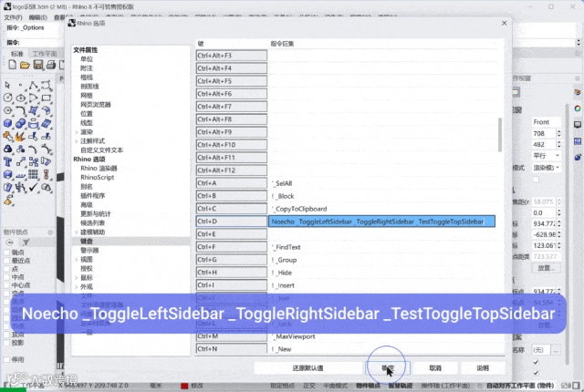
Task: Click the Print icon in toolbar
Action: coord(51,65)
